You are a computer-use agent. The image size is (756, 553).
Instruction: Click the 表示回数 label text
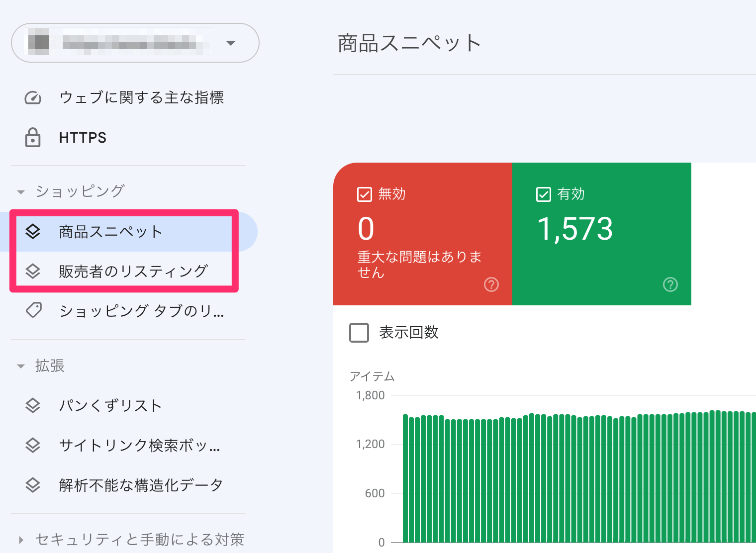click(x=409, y=332)
